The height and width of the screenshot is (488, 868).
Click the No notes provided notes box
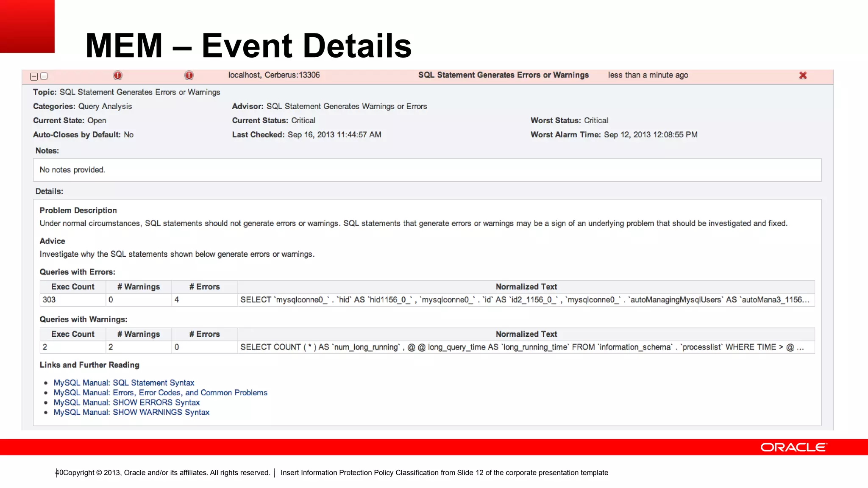[427, 170]
